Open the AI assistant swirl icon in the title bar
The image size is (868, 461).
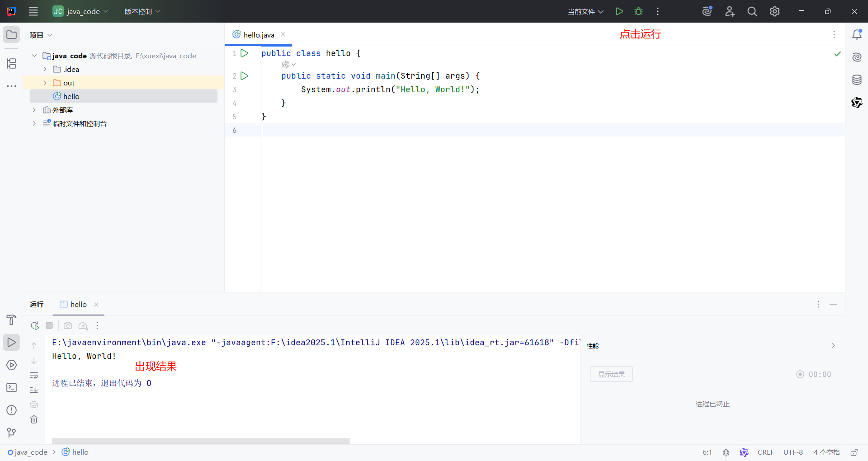point(708,11)
